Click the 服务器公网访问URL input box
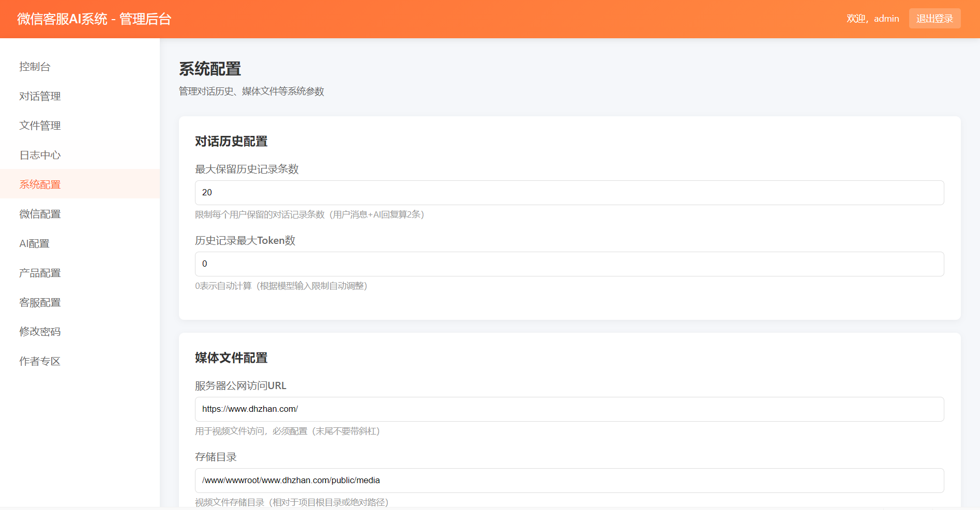Screen dimensions: 980x510 point(569,409)
